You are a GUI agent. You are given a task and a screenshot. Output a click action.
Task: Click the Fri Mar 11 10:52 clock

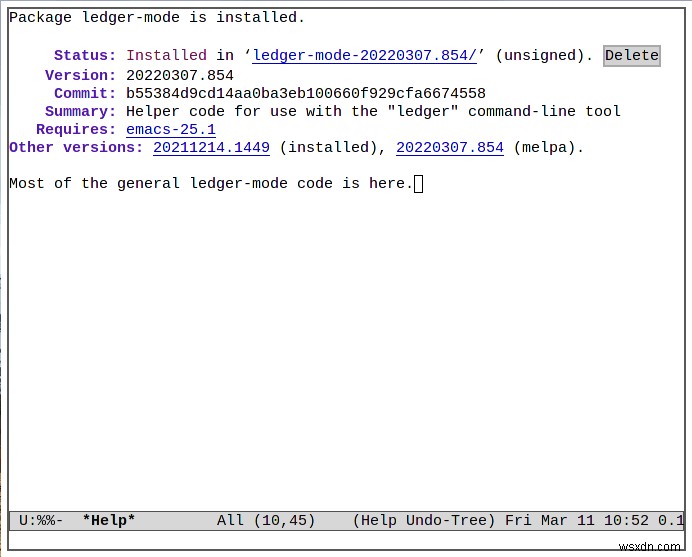(x=577, y=521)
